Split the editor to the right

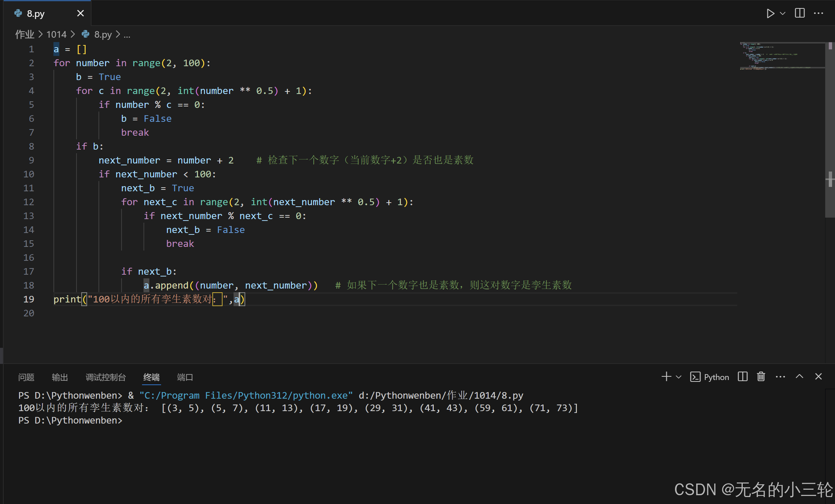[800, 14]
